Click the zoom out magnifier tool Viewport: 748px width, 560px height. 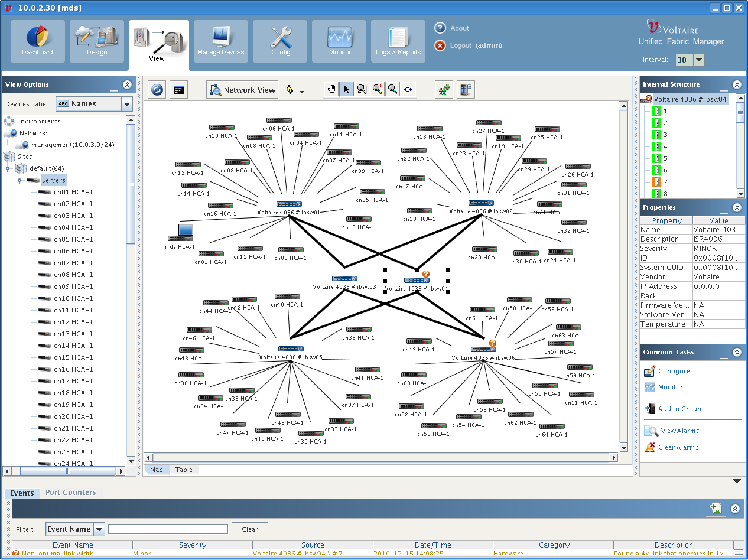coord(393,90)
